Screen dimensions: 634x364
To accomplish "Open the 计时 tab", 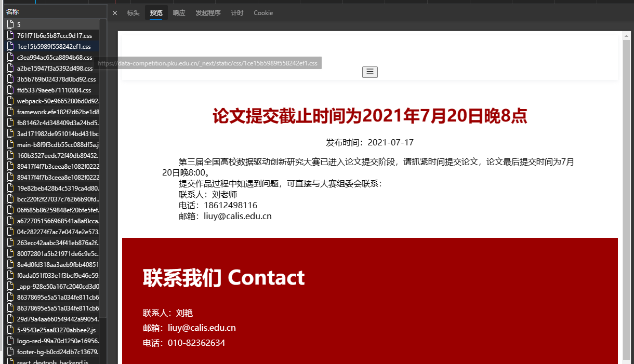I will pos(237,13).
